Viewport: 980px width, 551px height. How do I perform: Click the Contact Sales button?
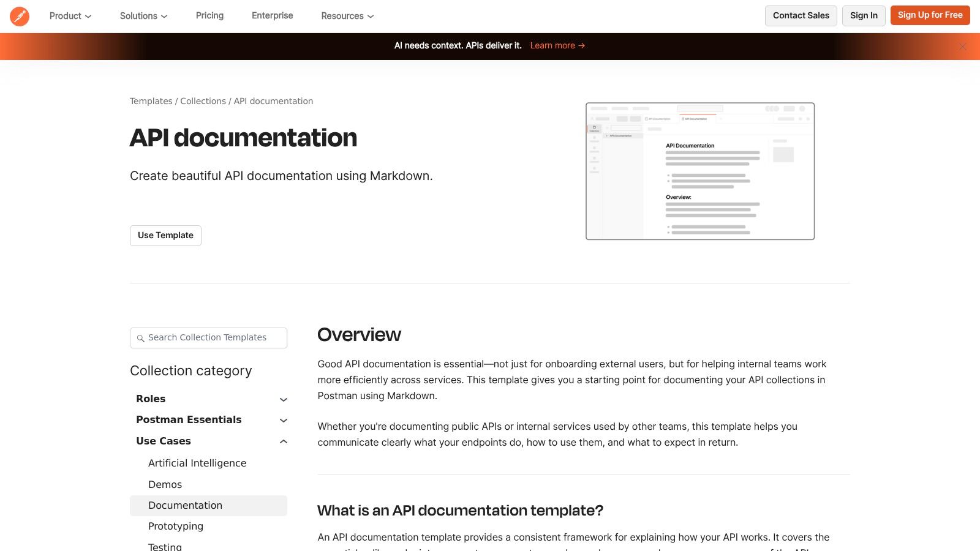point(801,16)
